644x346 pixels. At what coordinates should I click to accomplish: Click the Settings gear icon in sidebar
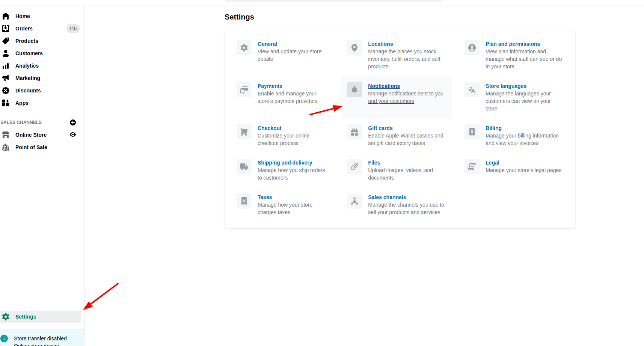[x=6, y=317]
